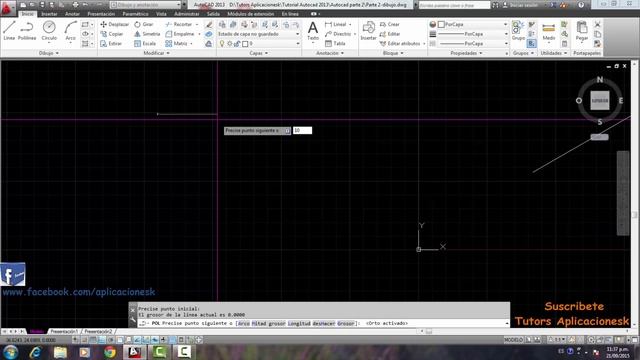The height and width of the screenshot is (360, 640).
Task: Click the Copiar tool
Action: click(x=112, y=34)
